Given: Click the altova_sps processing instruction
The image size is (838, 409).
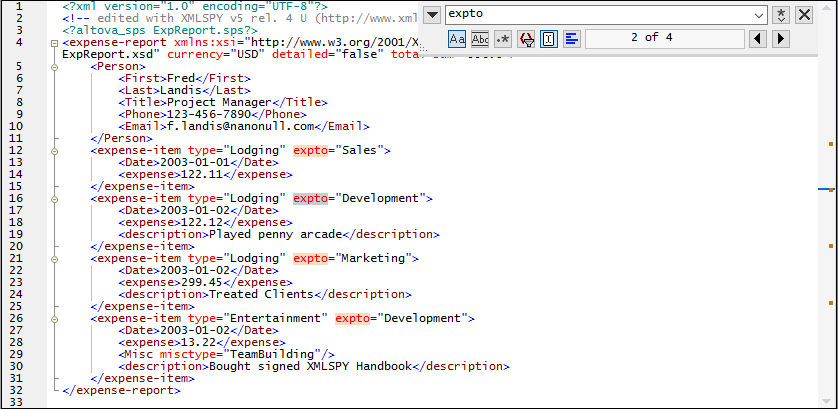Looking at the screenshot, I should (160, 31).
